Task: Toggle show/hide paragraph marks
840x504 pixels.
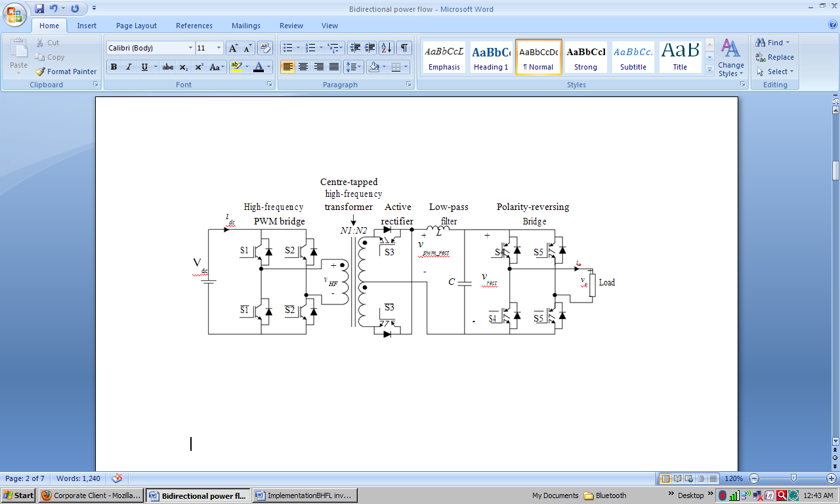Action: coord(404,48)
